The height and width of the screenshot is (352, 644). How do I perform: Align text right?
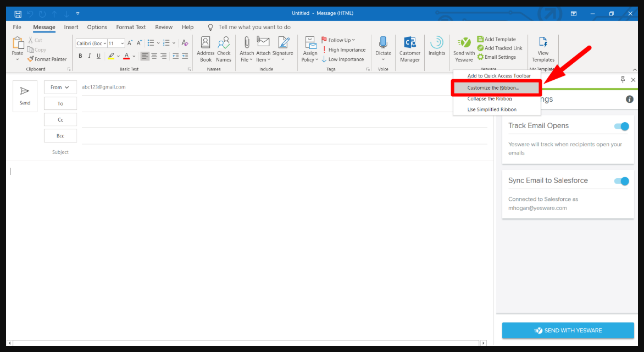163,56
